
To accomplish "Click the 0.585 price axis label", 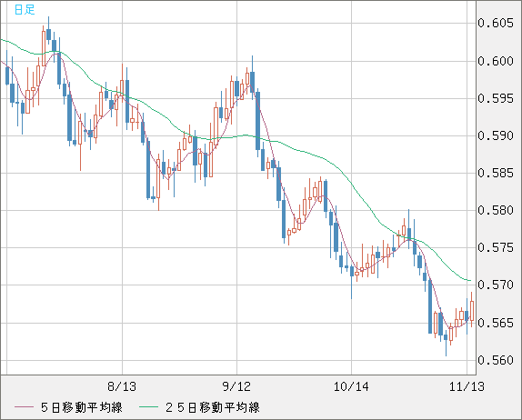I will pyautogui.click(x=496, y=173).
